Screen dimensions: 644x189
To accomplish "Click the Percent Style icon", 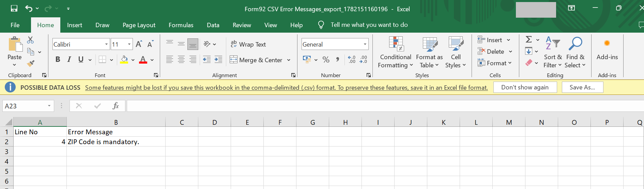I will click(x=326, y=60).
